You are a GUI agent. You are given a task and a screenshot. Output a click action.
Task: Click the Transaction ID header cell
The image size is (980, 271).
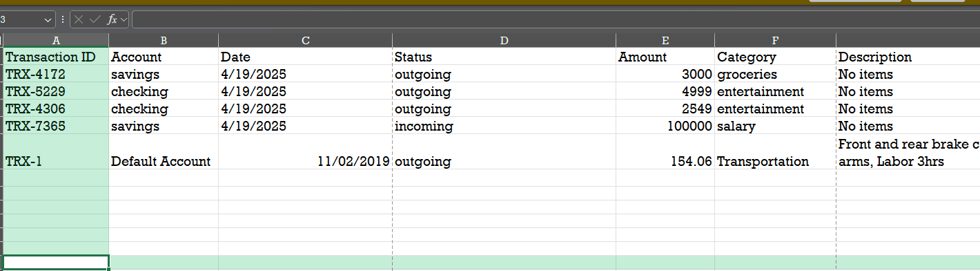coord(56,57)
